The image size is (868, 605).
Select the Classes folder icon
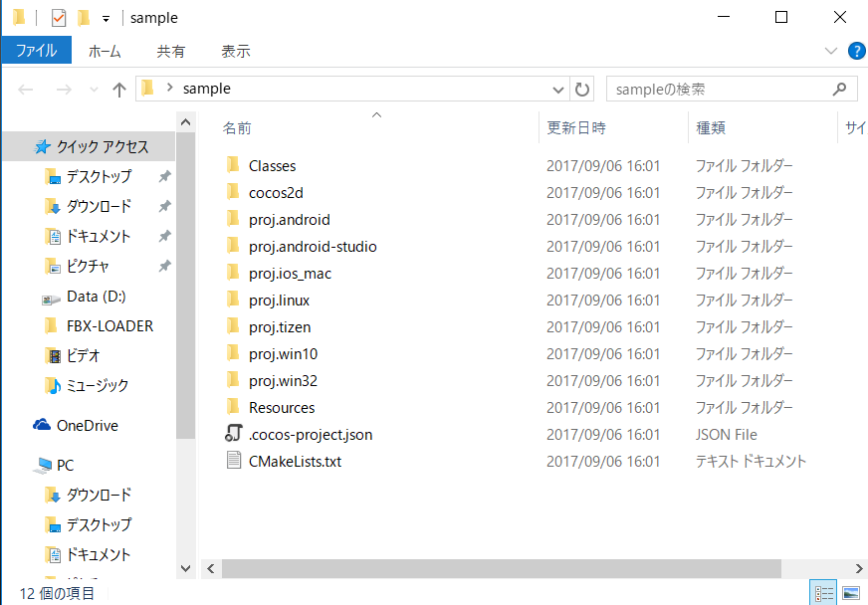click(233, 165)
